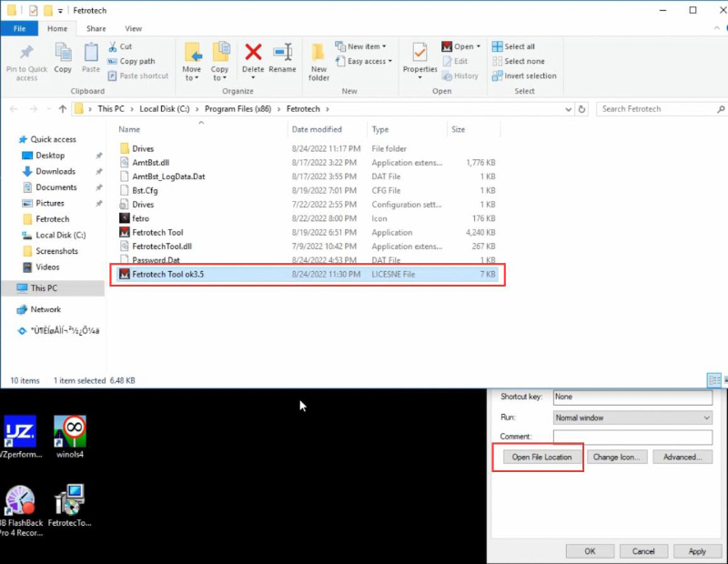
Task: Select the AmtBst.dll file
Action: click(x=150, y=163)
